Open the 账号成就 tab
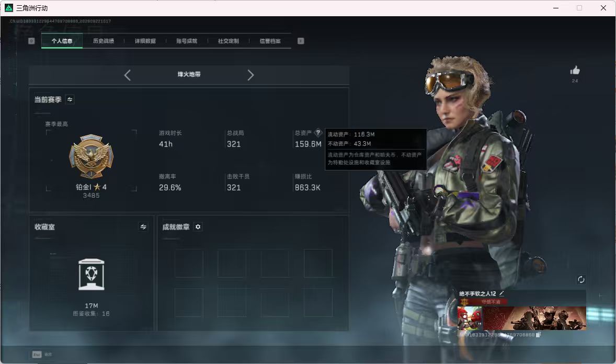Viewport: 616px width, 364px height. coord(187,41)
